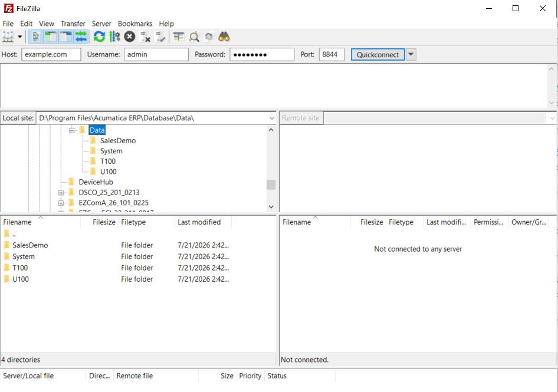Sort remote list by Permissions column
Screen dimensions: 558x392
(490, 222)
